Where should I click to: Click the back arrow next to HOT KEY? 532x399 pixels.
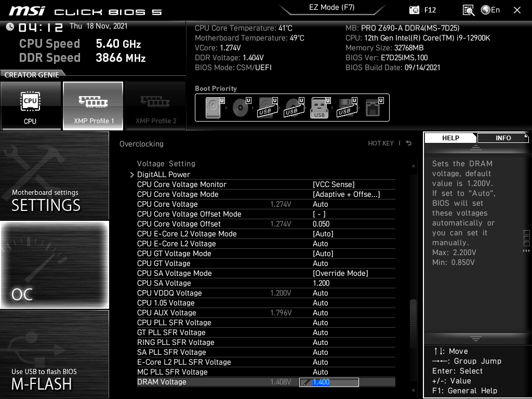point(409,143)
